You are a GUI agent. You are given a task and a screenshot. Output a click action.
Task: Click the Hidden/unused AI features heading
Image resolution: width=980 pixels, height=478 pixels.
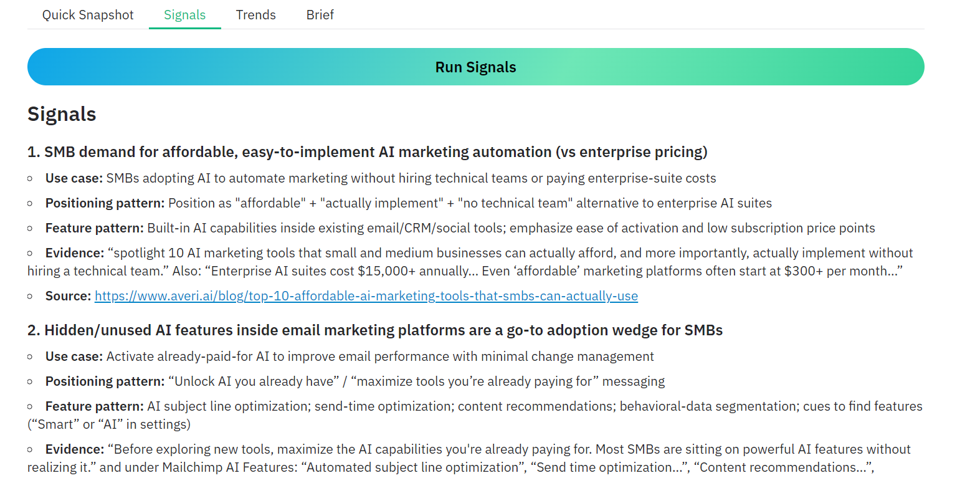pos(374,330)
